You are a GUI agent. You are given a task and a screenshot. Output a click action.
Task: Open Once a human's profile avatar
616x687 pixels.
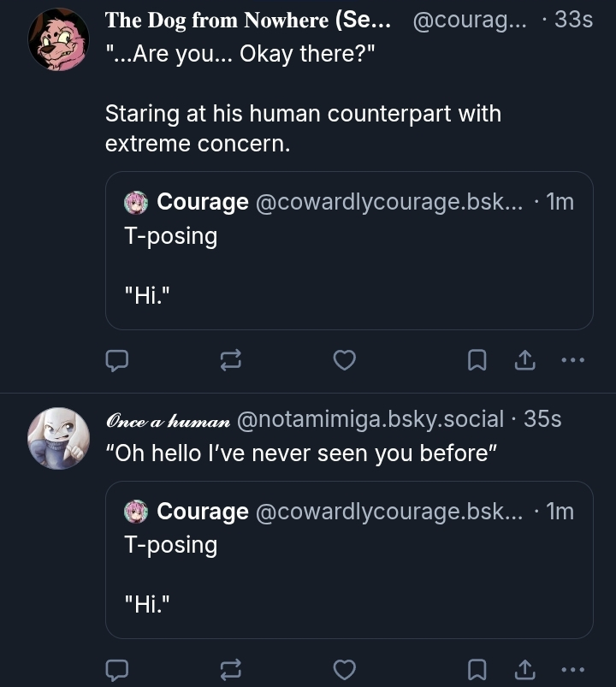58,438
